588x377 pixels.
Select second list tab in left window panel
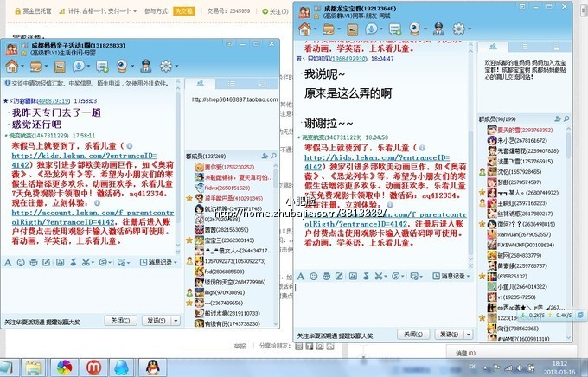[x=232, y=84]
